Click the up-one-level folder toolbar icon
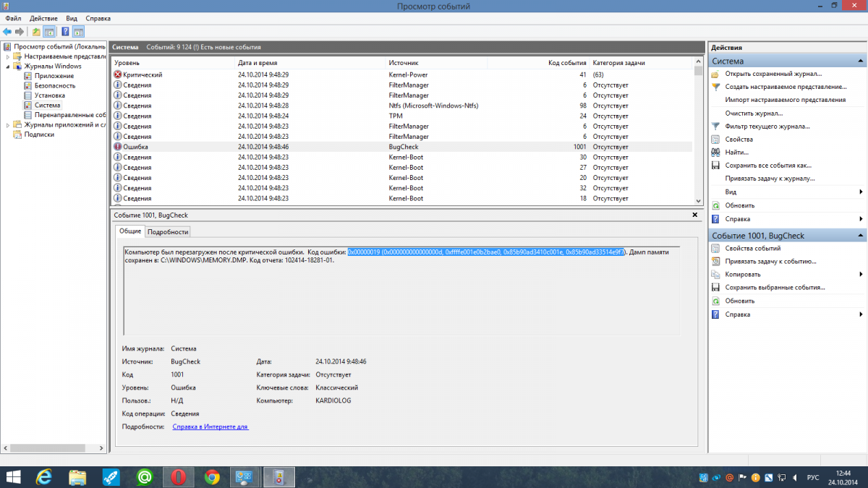The image size is (868, 488). click(36, 32)
